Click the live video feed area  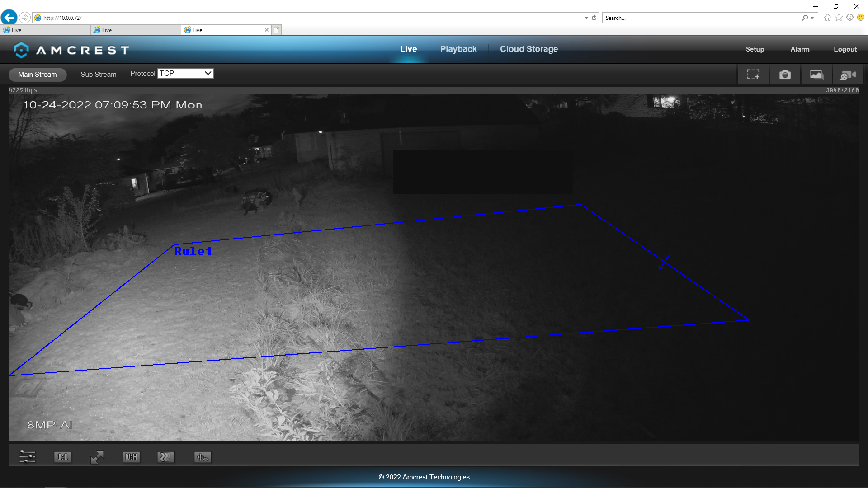click(434, 267)
